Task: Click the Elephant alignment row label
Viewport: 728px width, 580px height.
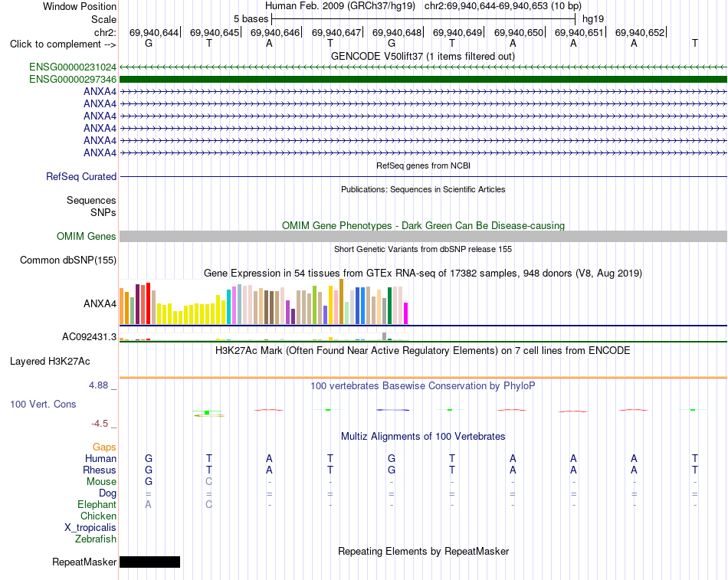Action: [97, 504]
